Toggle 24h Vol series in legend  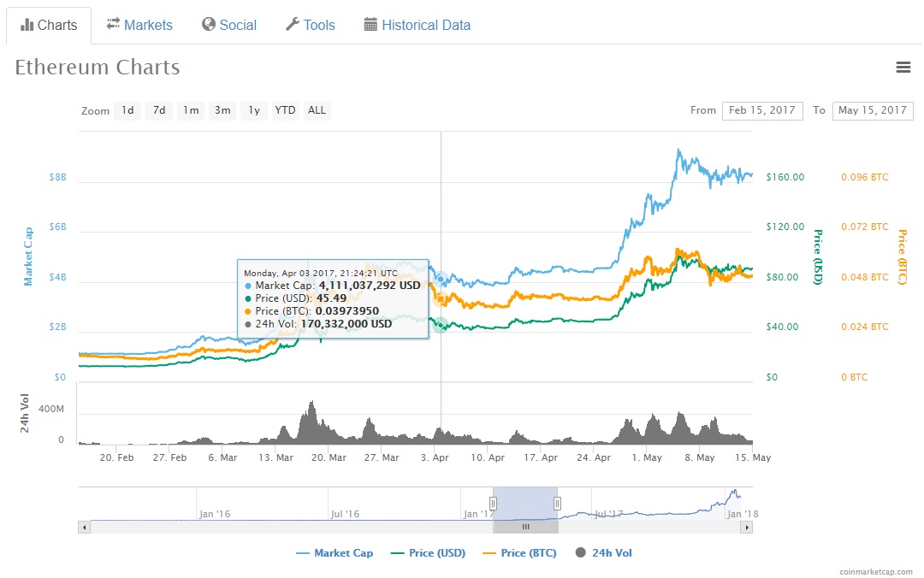(603, 552)
